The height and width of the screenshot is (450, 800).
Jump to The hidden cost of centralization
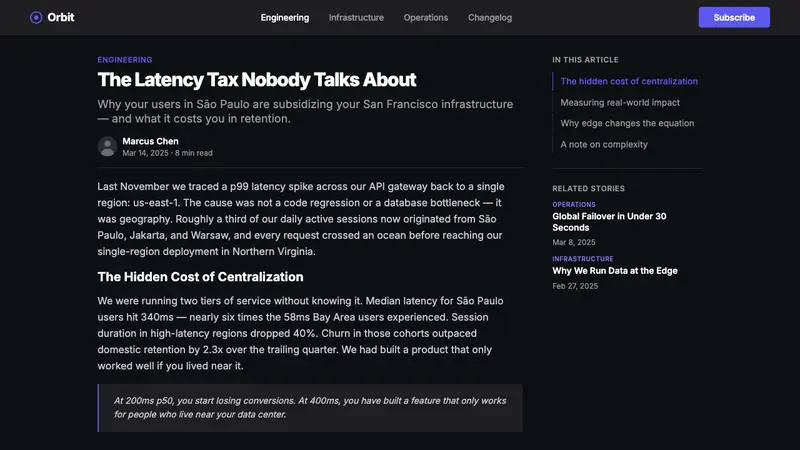click(x=629, y=81)
